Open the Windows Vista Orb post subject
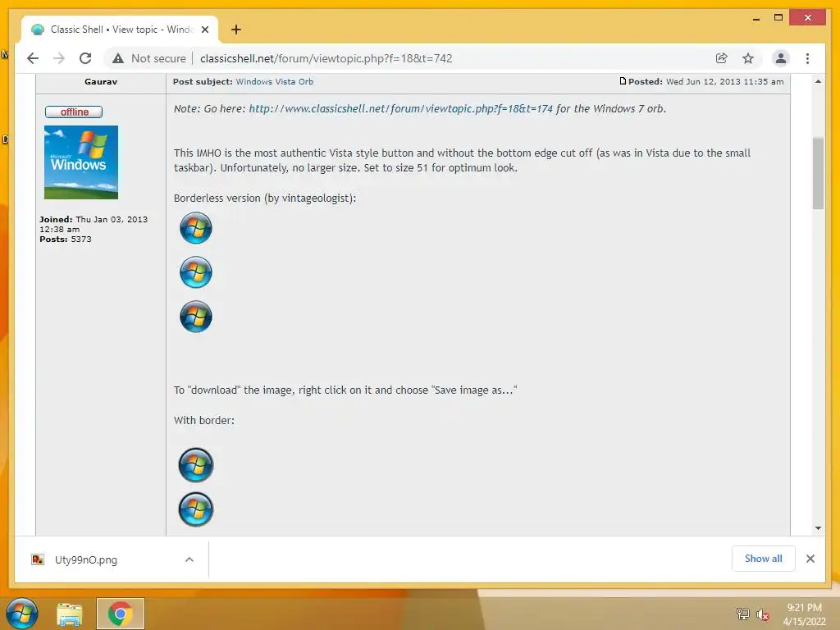The image size is (840, 630). [x=274, y=81]
